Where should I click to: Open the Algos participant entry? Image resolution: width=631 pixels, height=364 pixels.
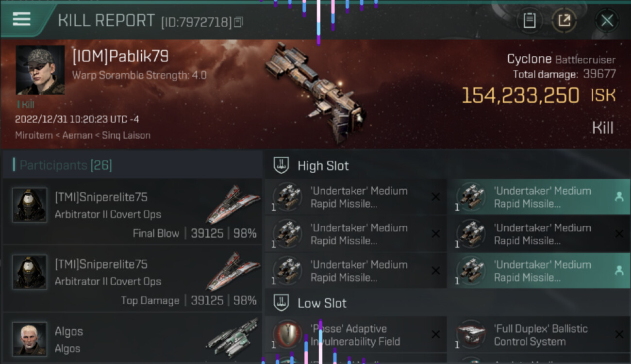click(x=132, y=339)
